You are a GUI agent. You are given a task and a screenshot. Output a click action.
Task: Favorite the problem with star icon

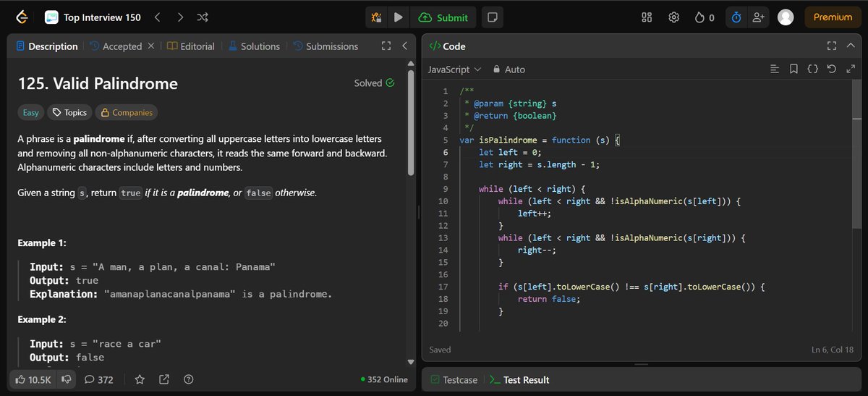point(140,379)
